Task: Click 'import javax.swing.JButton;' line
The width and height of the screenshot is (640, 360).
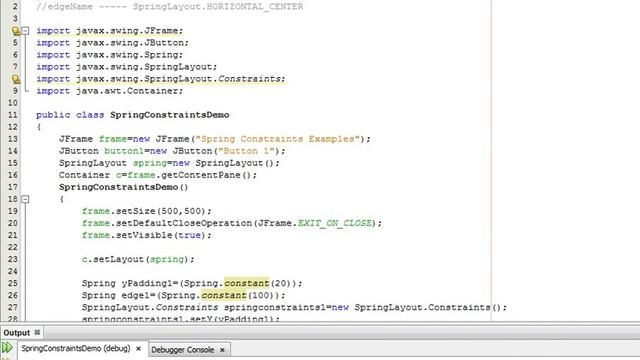Action: pyautogui.click(x=112, y=43)
